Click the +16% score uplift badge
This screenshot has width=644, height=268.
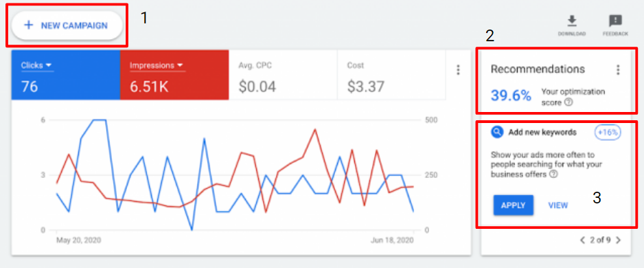point(608,133)
